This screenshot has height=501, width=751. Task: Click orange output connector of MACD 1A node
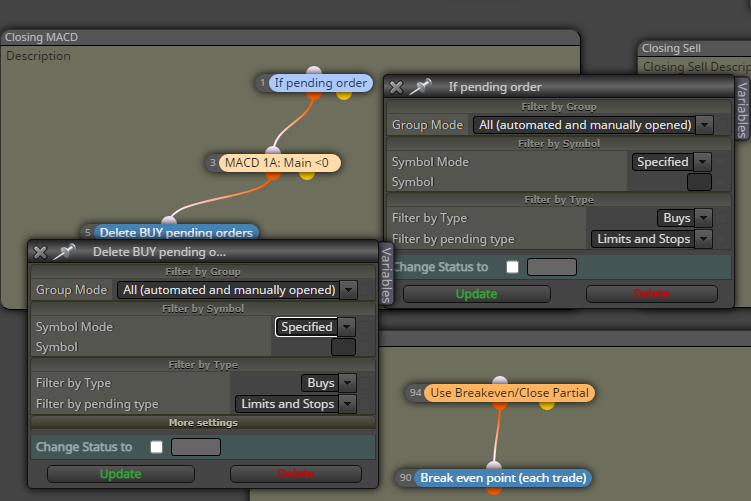[273, 175]
